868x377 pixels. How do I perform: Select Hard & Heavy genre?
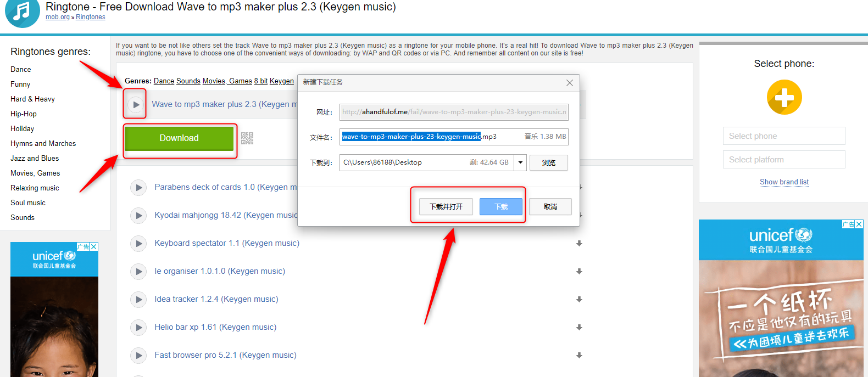[32, 99]
